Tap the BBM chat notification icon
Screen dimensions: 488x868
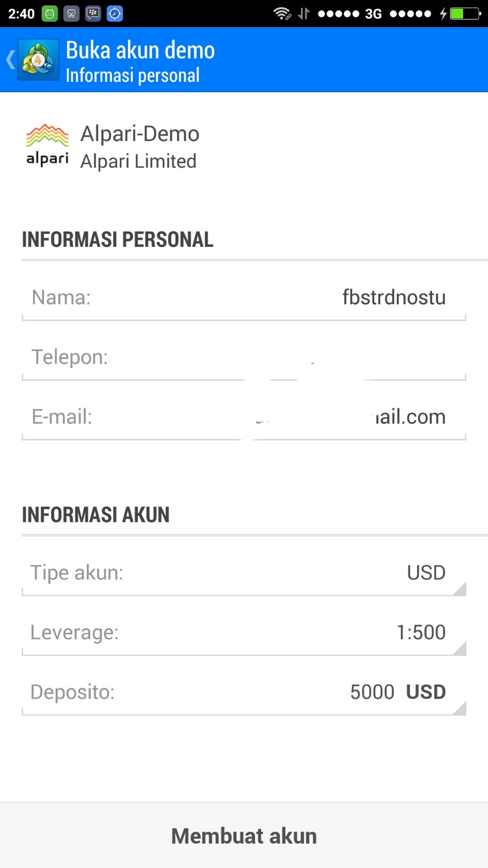click(x=93, y=14)
